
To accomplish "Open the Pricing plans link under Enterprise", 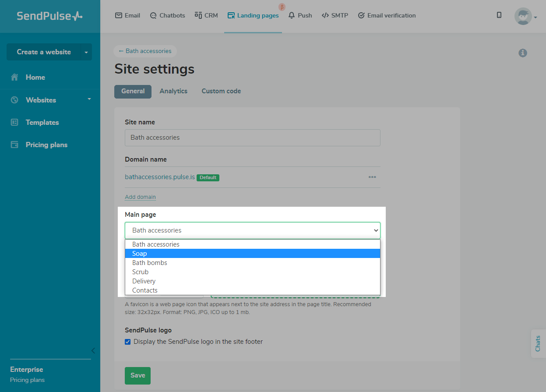I will coord(27,380).
